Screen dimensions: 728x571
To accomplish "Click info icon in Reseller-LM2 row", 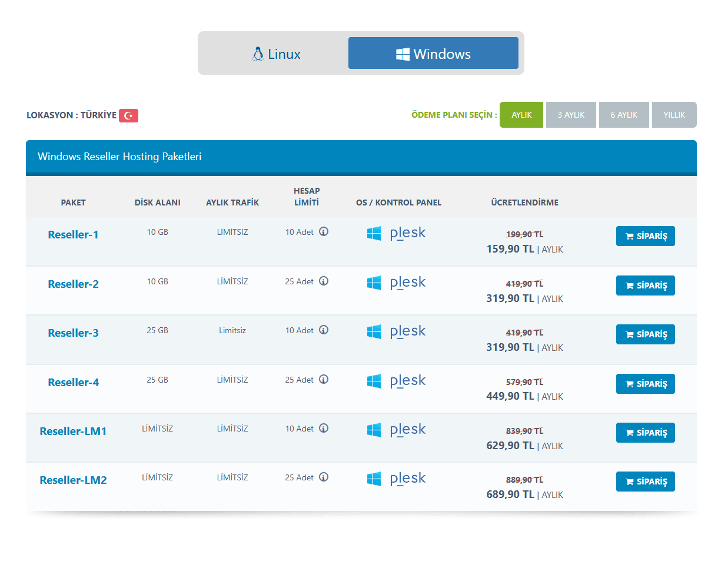I will (324, 477).
